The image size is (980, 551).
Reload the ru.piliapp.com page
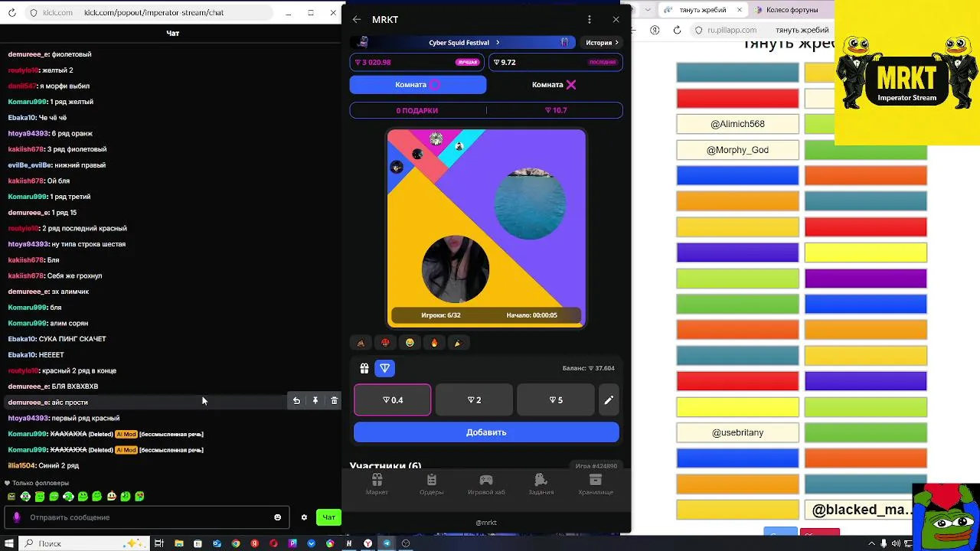click(x=677, y=30)
